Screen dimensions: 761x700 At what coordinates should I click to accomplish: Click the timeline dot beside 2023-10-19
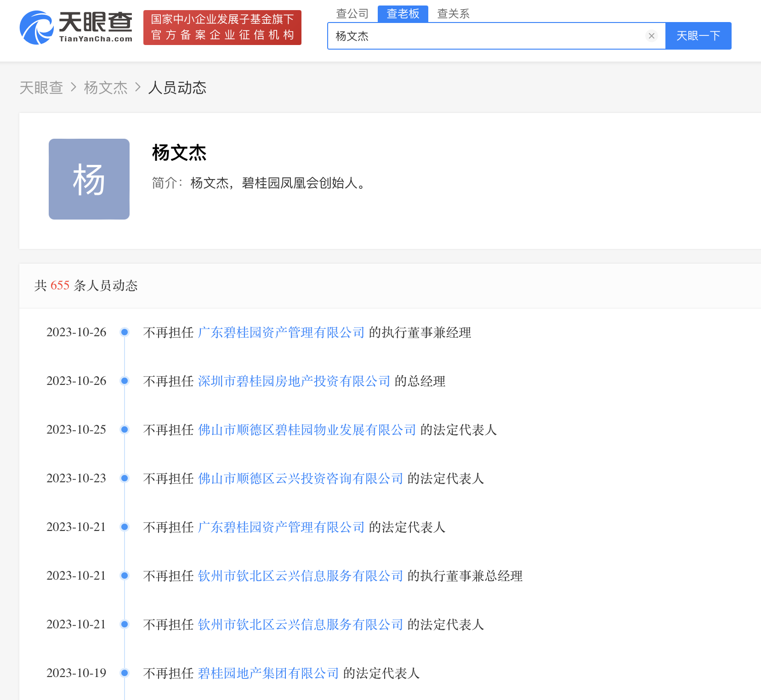124,673
